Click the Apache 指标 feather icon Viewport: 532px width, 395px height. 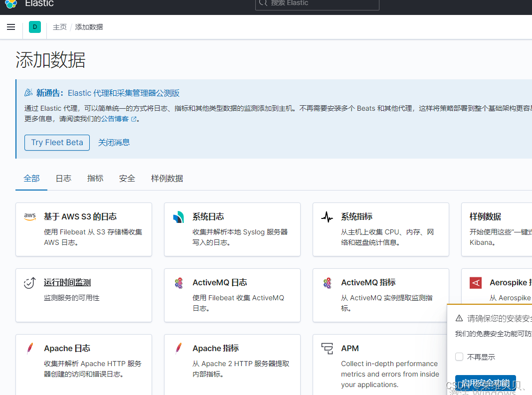(x=178, y=349)
